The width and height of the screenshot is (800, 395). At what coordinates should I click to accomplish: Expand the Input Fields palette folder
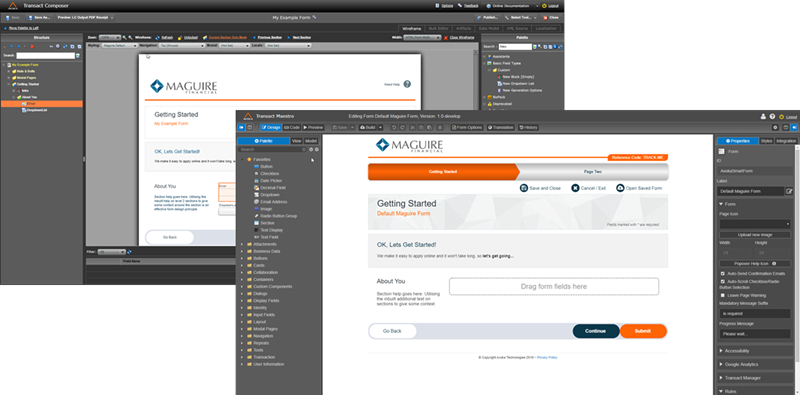[242, 315]
